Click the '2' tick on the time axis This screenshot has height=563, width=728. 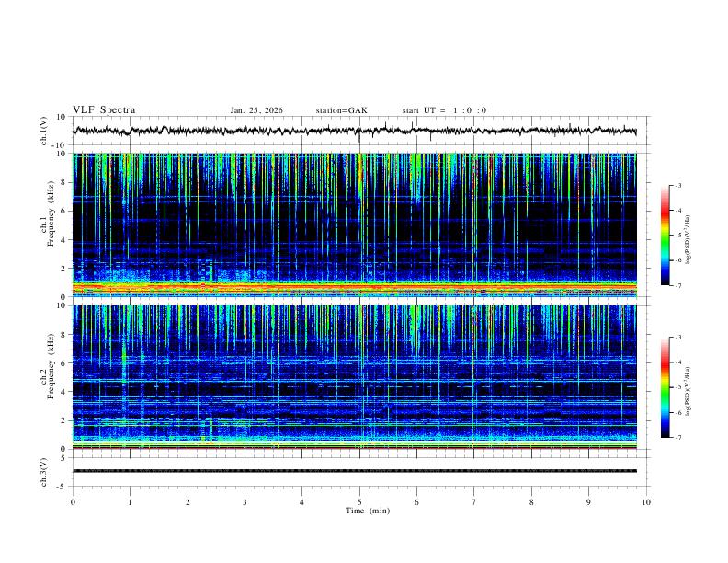188,502
